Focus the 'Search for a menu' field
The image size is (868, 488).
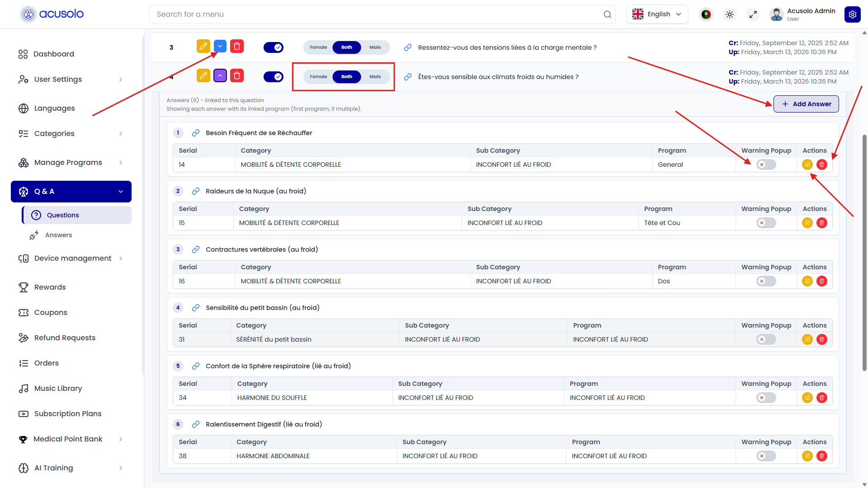(382, 14)
